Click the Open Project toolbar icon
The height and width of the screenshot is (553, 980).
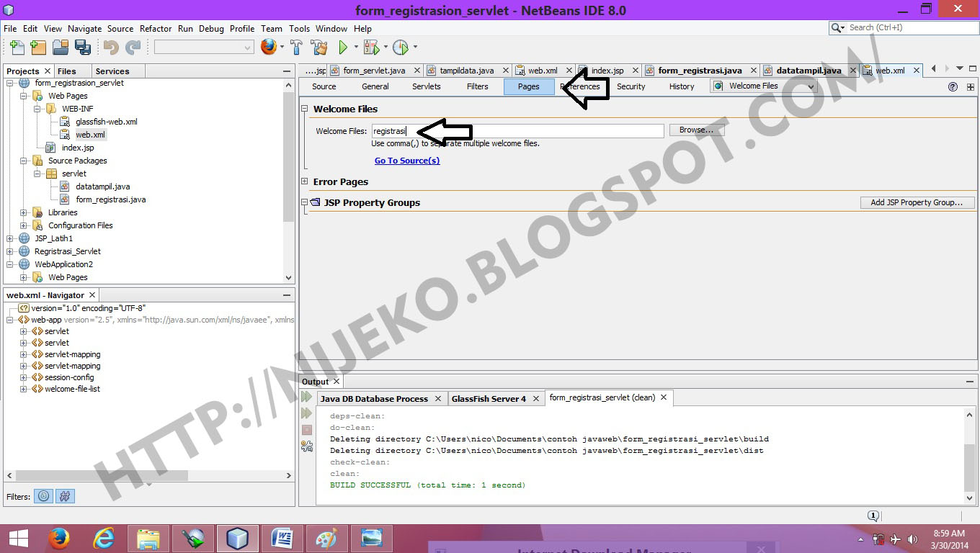point(61,48)
